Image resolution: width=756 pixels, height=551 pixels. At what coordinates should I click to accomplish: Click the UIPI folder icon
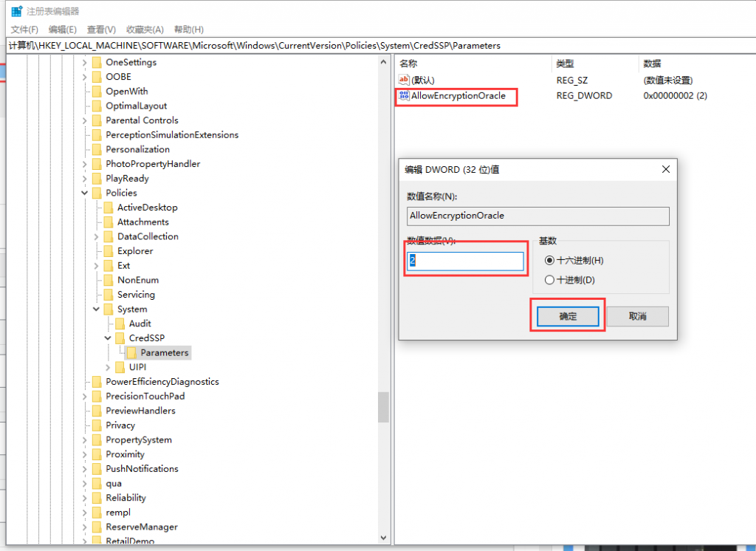click(x=120, y=367)
